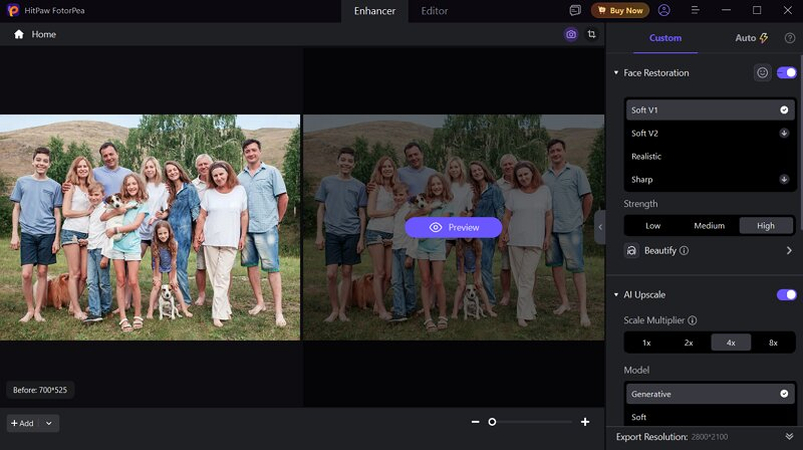803x450 pixels.
Task: Click the zoom slider handle
Action: 492,422
